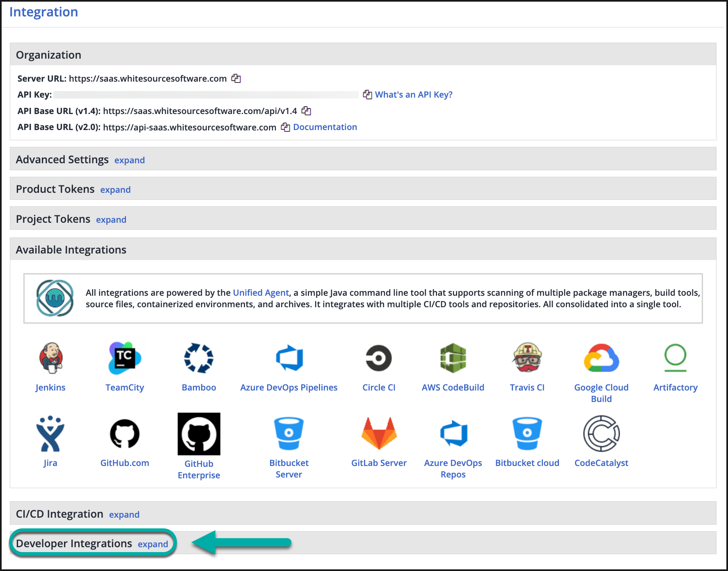Expand the Developer Integrations section

pyautogui.click(x=153, y=544)
